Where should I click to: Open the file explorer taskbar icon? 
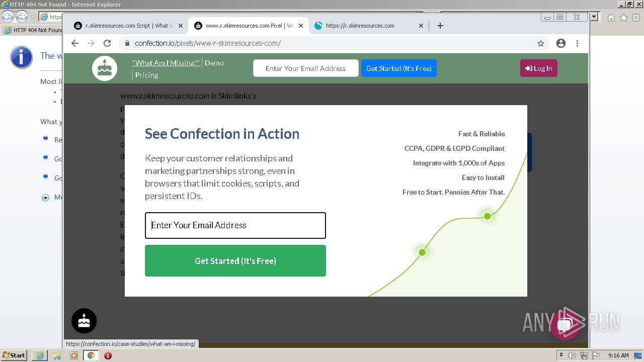[x=57, y=355]
